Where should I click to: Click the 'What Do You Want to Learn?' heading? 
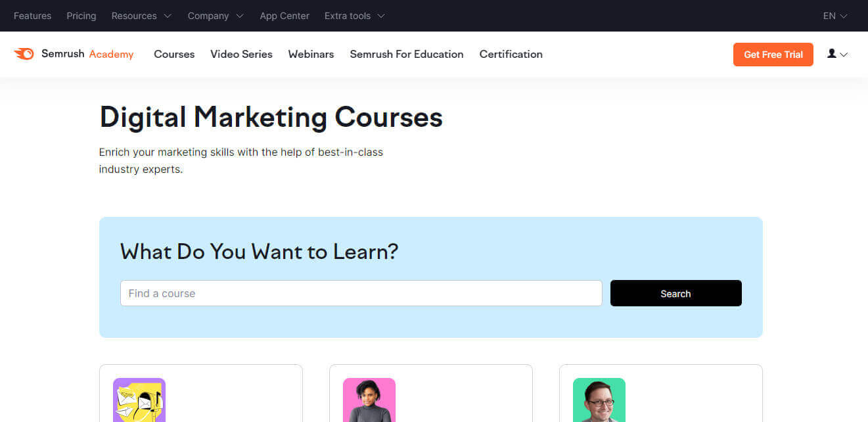tap(259, 251)
